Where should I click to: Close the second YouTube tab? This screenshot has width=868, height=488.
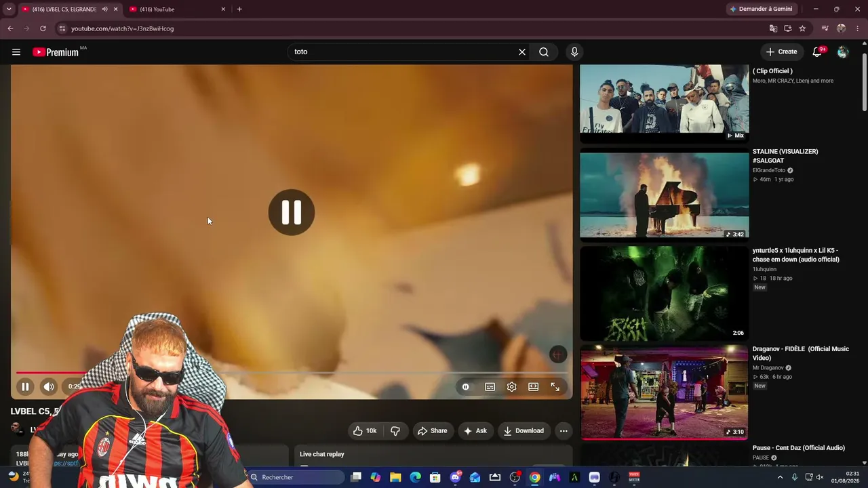pos(223,9)
